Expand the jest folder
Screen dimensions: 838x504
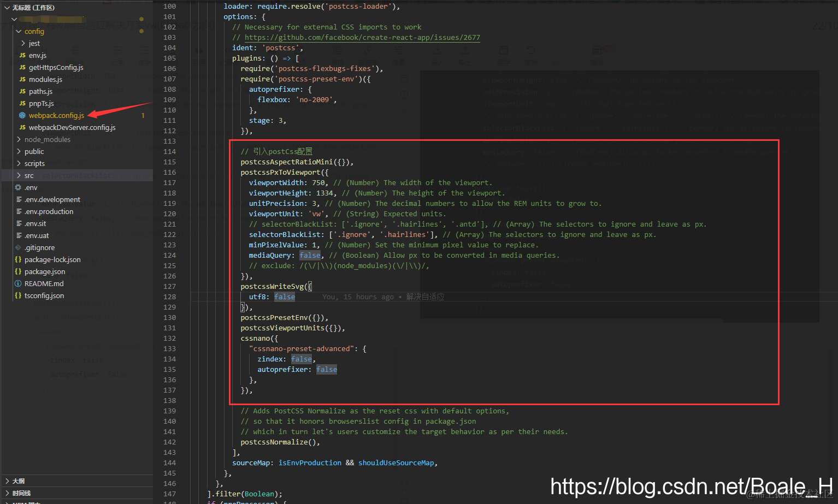tap(23, 43)
